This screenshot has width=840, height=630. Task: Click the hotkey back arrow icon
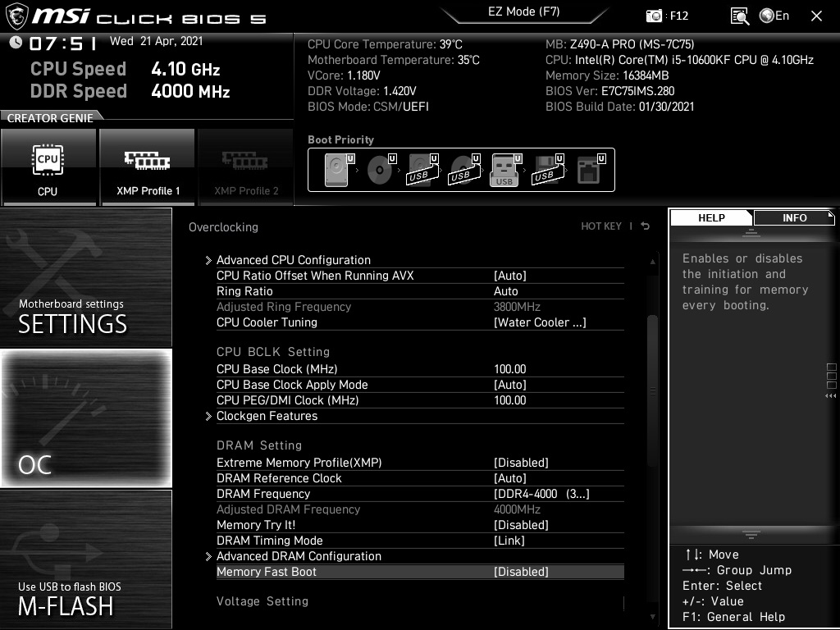coord(646,226)
